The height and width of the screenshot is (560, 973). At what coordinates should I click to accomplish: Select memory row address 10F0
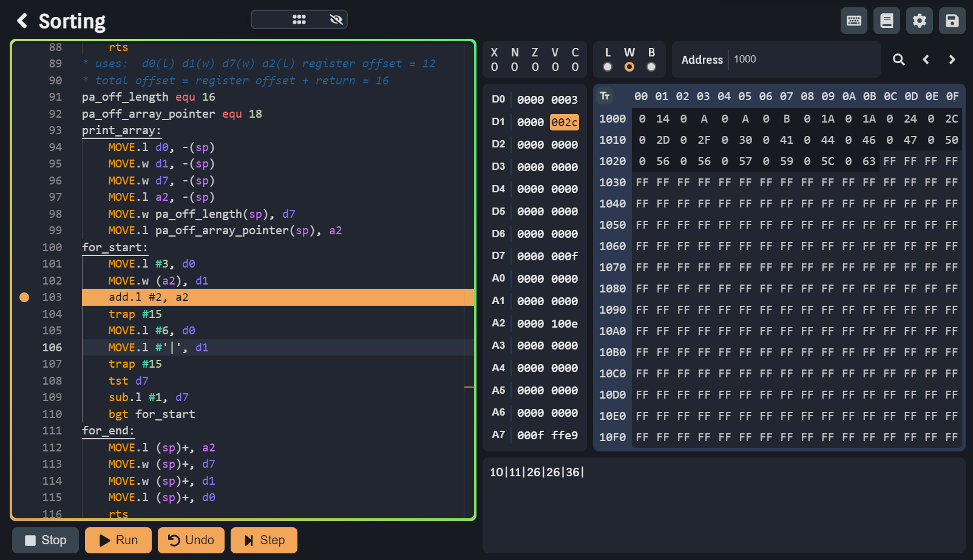(612, 437)
